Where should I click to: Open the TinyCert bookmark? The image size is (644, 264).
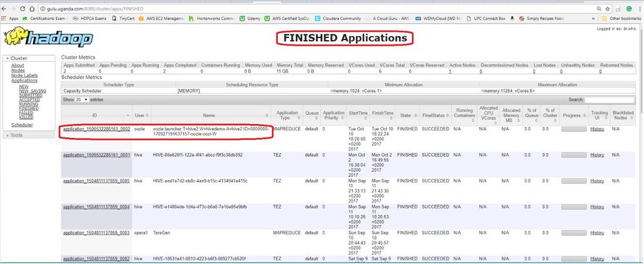tap(122, 19)
